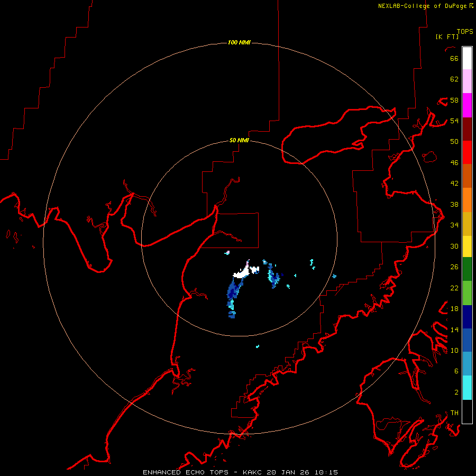Click the 62 legend value

point(454,79)
